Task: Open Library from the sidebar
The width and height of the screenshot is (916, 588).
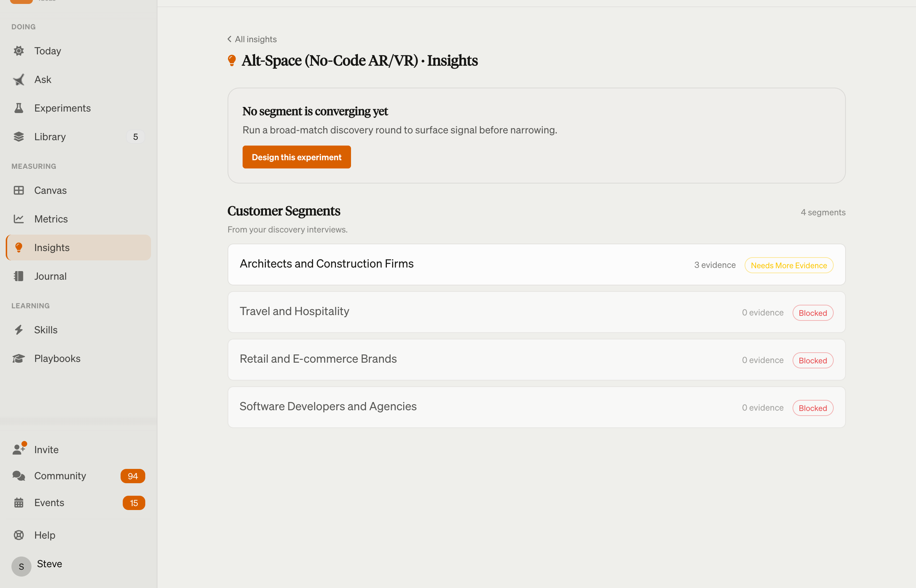Action: click(78, 137)
